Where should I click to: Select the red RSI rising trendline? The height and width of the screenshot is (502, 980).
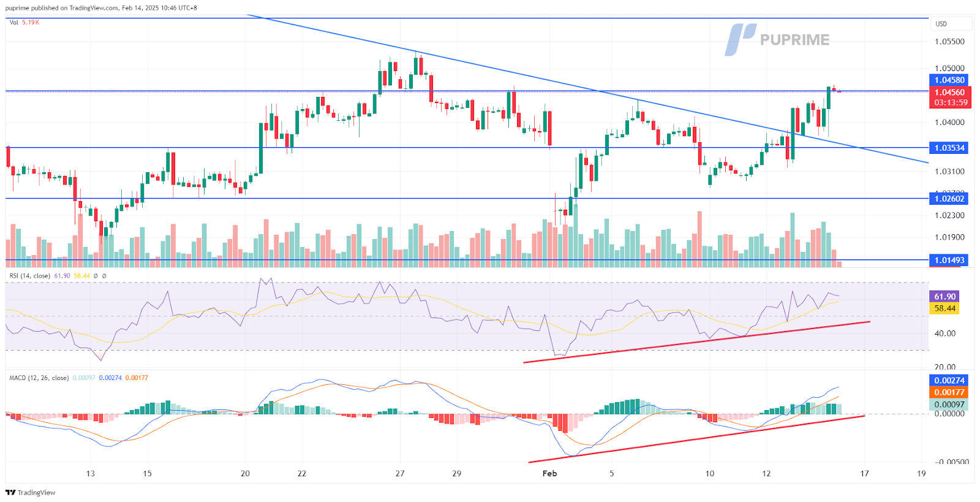(x=696, y=341)
